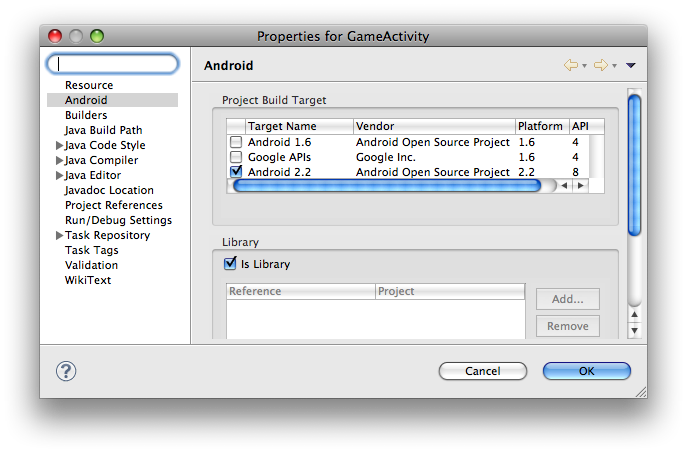Image resolution: width=687 pixels, height=453 pixels.
Task: Select Resource in the properties tree
Action: [x=89, y=85]
